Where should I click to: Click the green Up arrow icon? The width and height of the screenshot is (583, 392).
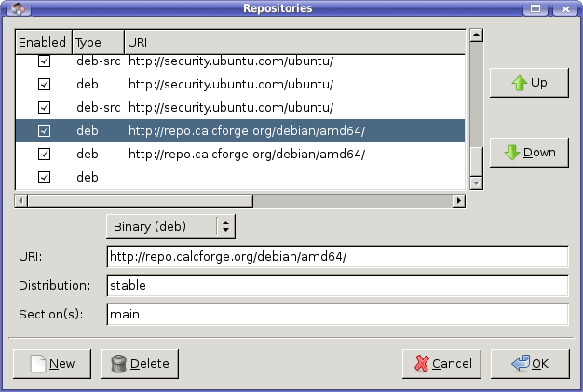pos(519,84)
